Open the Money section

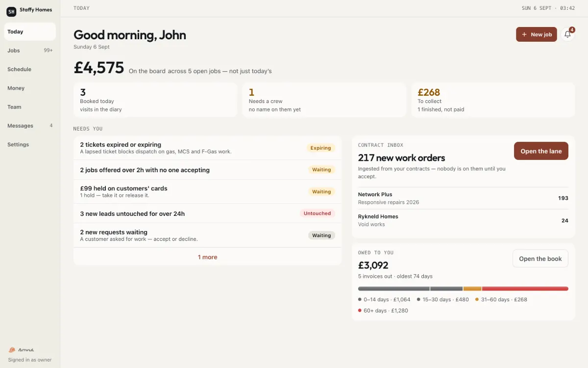click(30, 88)
